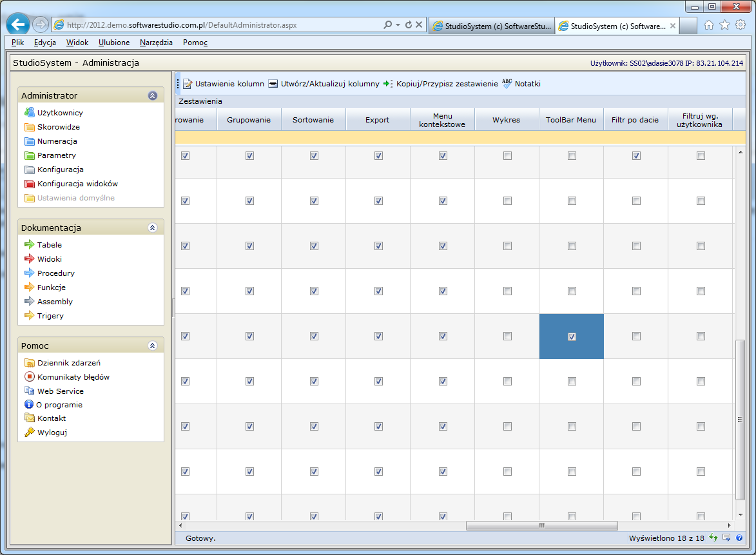Screen dimensions: 756x555
Task: Toggle the first-row Wykres checkbox
Action: 507,156
